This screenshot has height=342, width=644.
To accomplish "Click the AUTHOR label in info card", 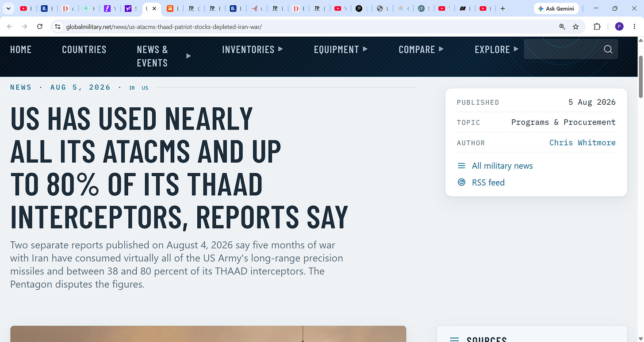I will click(x=471, y=143).
